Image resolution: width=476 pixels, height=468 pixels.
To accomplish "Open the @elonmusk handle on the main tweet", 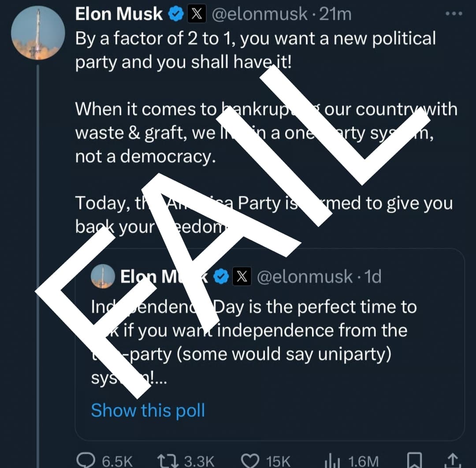I will click(260, 14).
